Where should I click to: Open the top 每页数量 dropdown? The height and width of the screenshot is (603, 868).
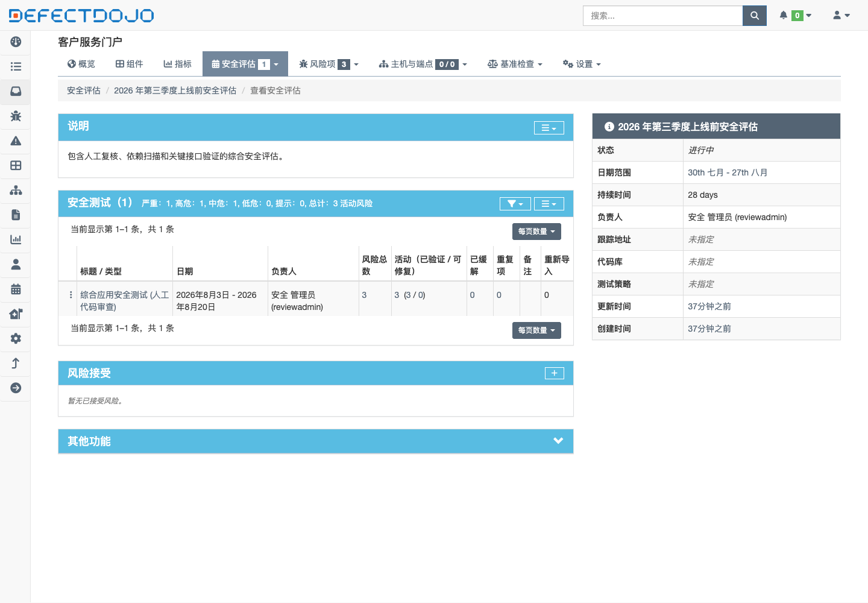tap(536, 232)
